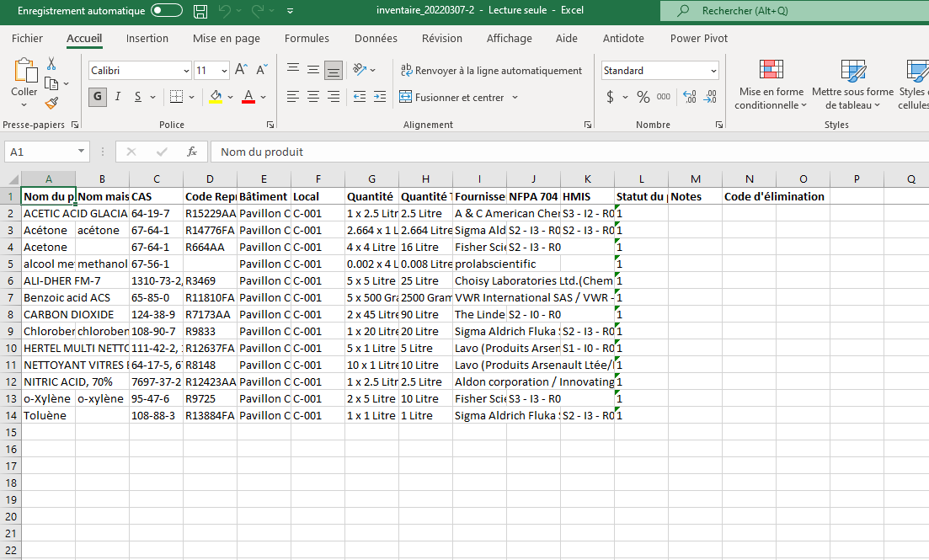Open the Alignement dialog launcher
Viewport: 929px width, 560px height.
click(x=588, y=125)
